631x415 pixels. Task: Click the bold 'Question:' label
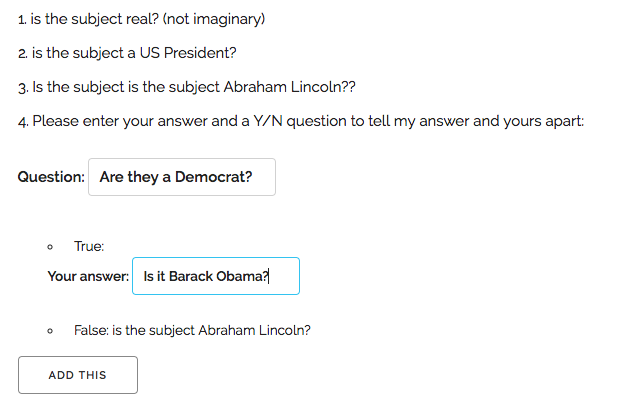(x=51, y=177)
